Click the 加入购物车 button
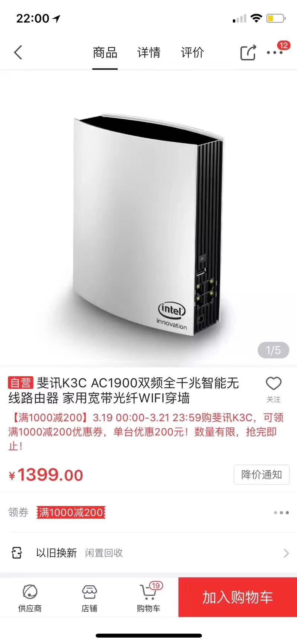 click(238, 597)
